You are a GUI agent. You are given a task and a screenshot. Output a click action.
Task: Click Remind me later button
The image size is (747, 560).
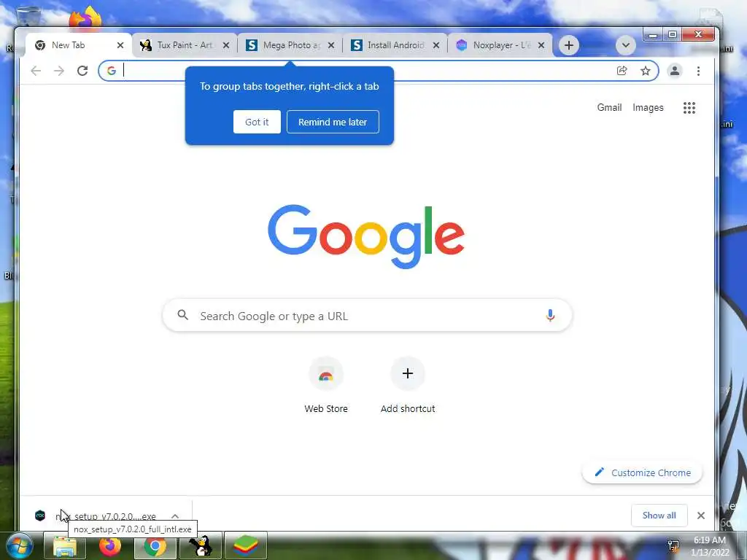click(333, 122)
